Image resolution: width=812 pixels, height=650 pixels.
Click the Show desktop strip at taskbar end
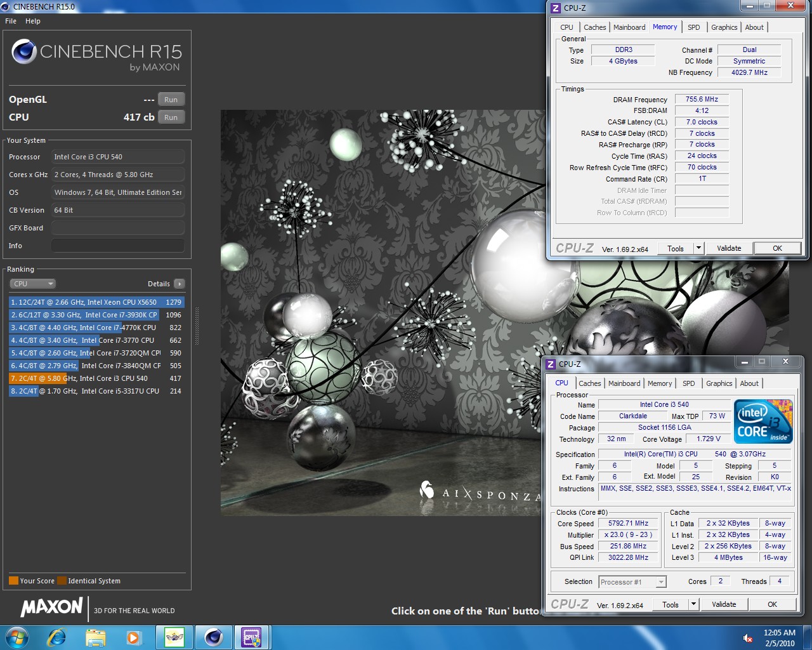click(x=807, y=637)
